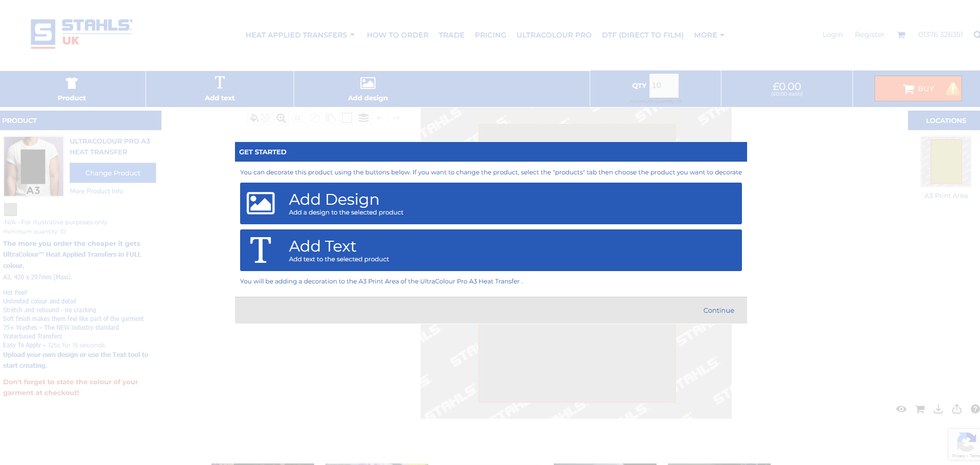Image resolution: width=980 pixels, height=465 pixels.
Task: Open the Pricing menu item
Action: 491,35
